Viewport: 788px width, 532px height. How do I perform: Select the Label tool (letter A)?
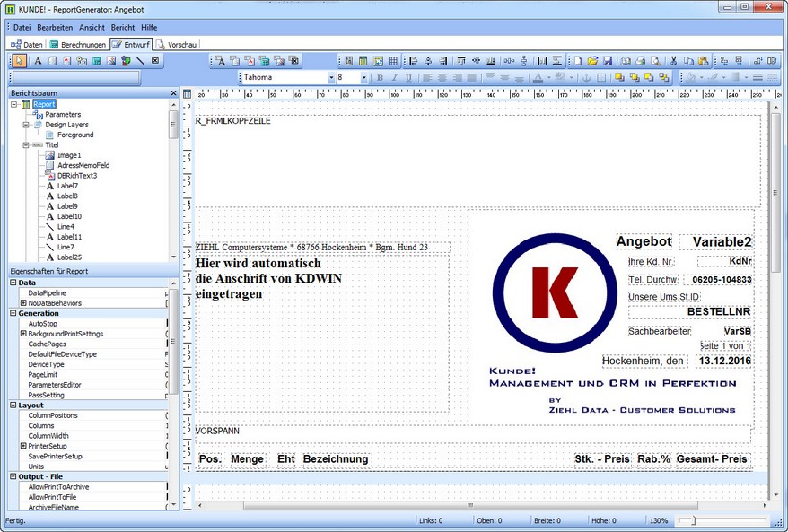[38, 61]
